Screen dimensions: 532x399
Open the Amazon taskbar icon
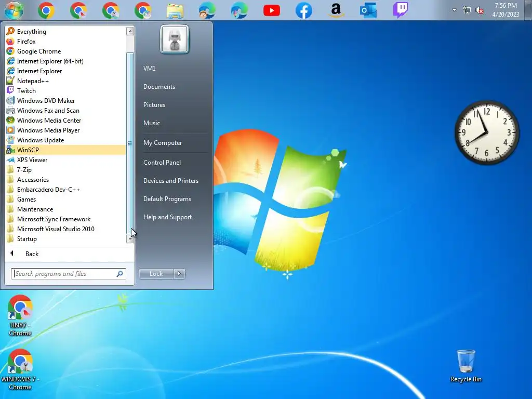336,10
